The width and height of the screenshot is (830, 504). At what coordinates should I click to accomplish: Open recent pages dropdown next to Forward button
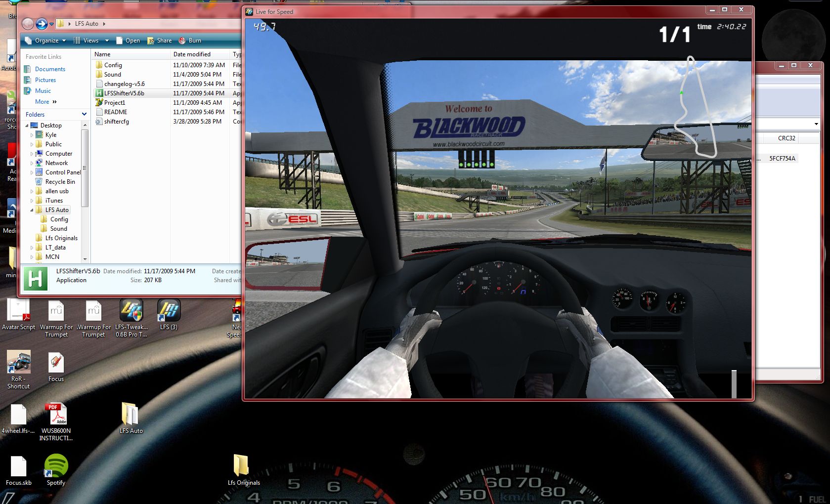tap(51, 24)
